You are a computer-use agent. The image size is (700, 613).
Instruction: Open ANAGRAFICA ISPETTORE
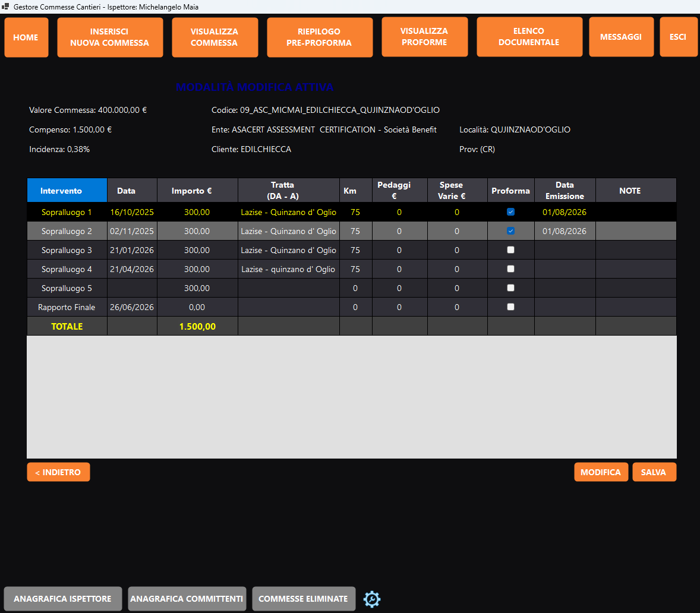[x=63, y=599]
